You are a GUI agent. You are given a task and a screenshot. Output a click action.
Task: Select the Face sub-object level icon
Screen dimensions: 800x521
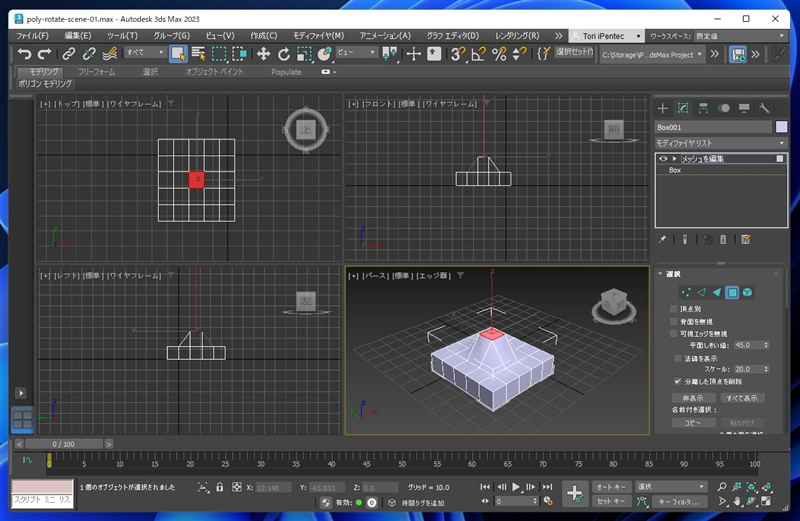coord(717,292)
